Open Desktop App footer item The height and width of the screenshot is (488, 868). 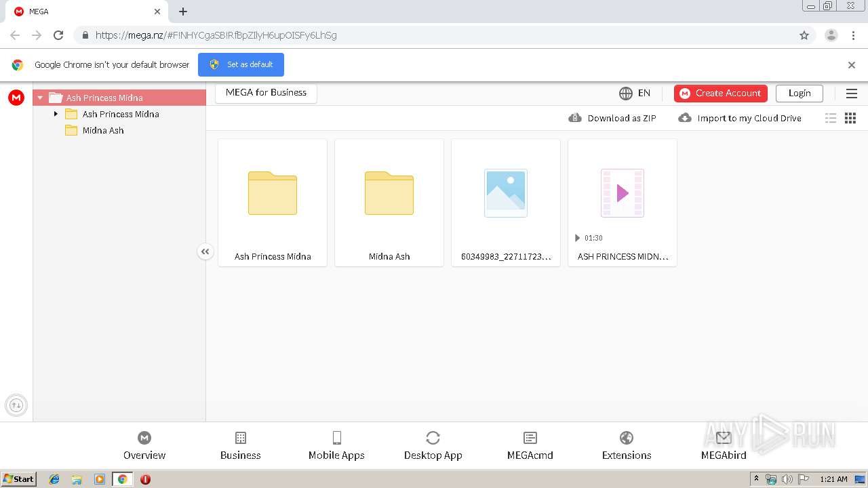433,446
